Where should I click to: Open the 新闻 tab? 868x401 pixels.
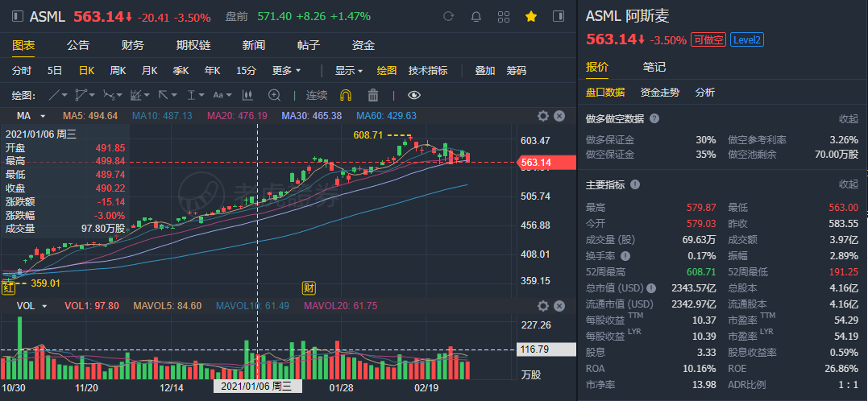coord(254,45)
